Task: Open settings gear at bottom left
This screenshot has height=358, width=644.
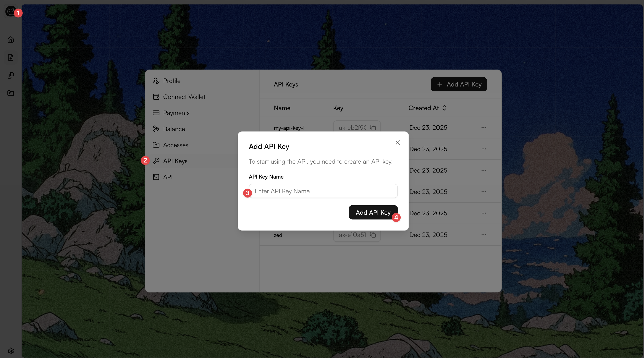Action: coord(10,351)
